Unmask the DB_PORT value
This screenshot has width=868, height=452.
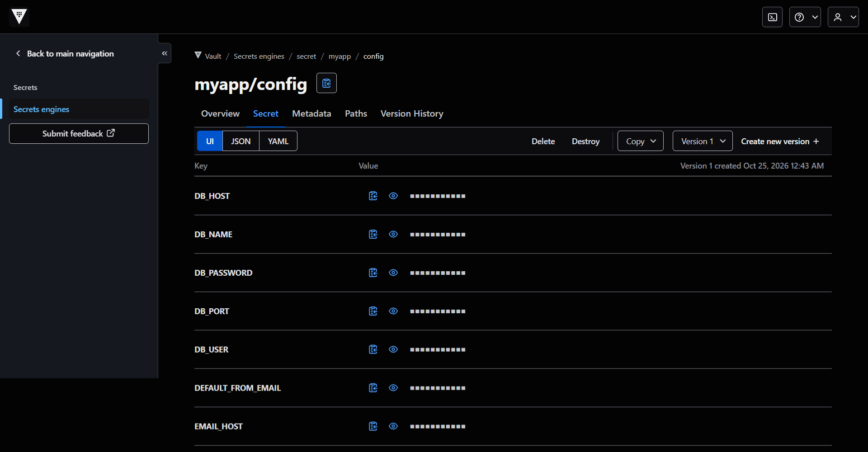[x=393, y=311]
